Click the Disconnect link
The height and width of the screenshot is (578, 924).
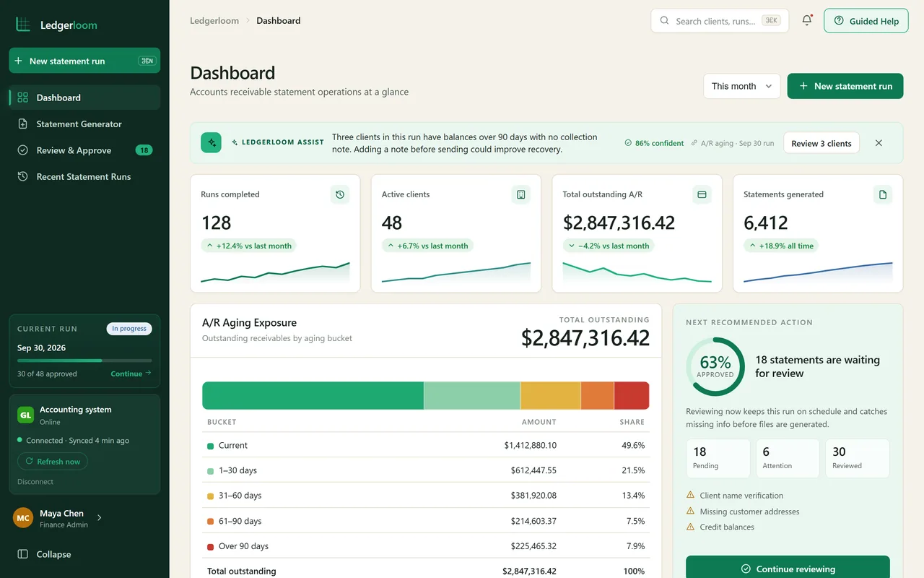pos(35,481)
